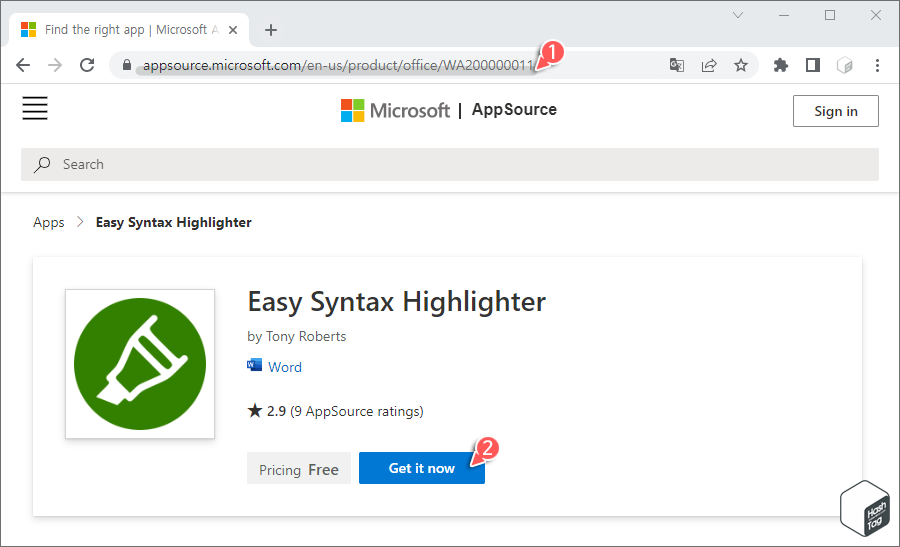Open a new browser tab

point(271,30)
